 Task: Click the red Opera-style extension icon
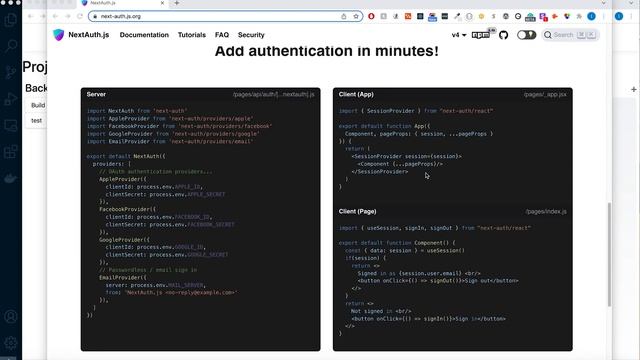[371, 16]
